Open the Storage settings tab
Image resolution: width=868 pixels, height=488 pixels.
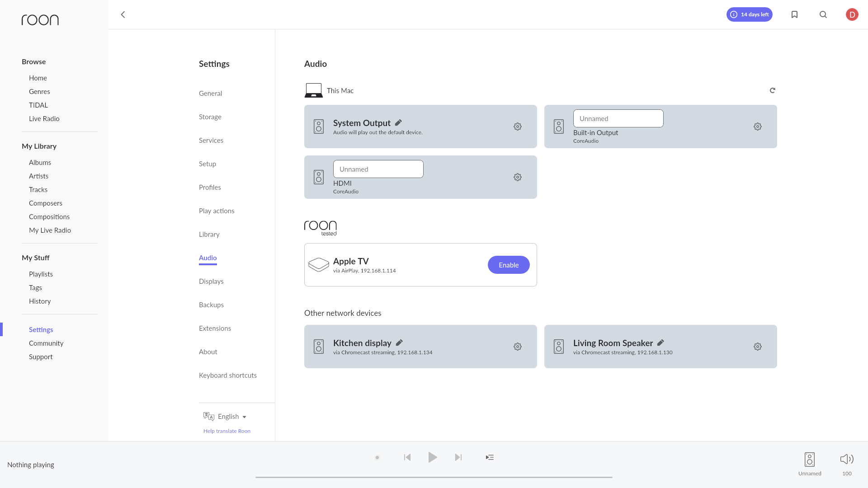click(x=210, y=117)
